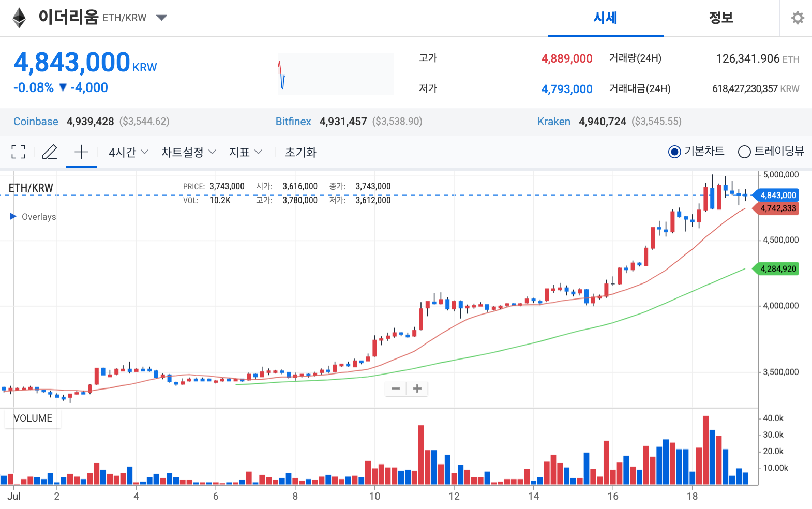The height and width of the screenshot is (509, 812).
Task: Open the 지표 indicators dropdown
Action: [x=246, y=152]
